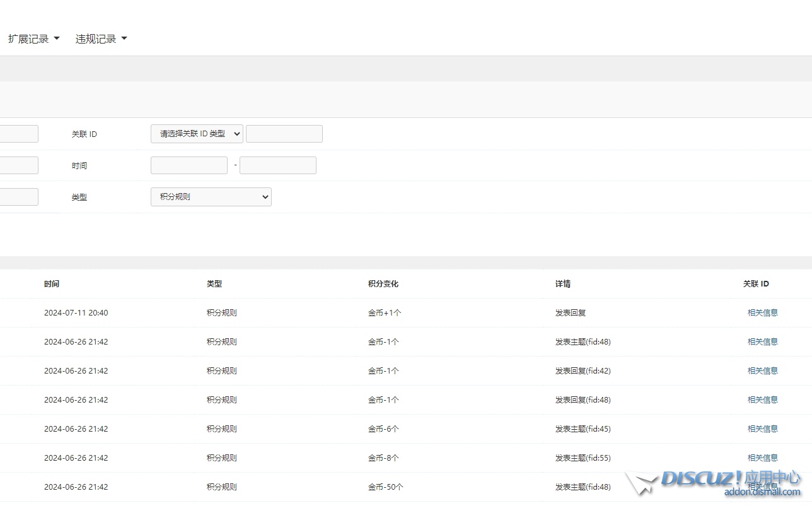
Task: Focus the end time input field
Action: tap(277, 165)
